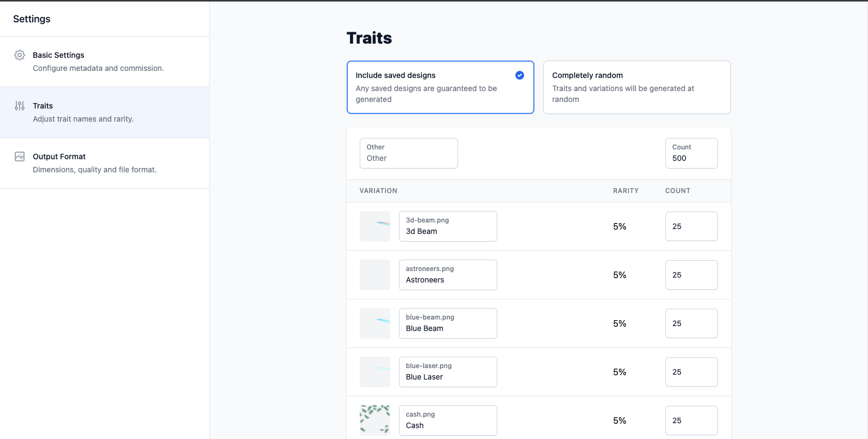
Task: Click the Astroneers count field
Action: 692,275
